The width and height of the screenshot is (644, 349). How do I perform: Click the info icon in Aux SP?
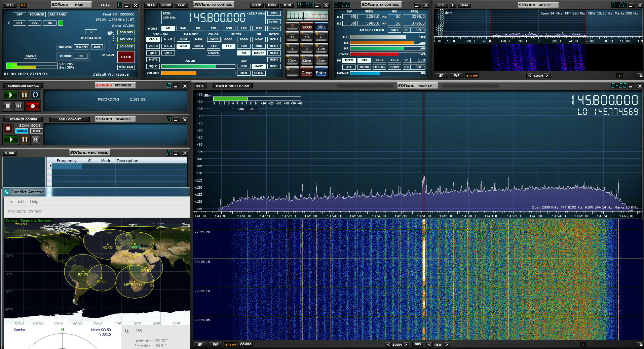(619, 76)
